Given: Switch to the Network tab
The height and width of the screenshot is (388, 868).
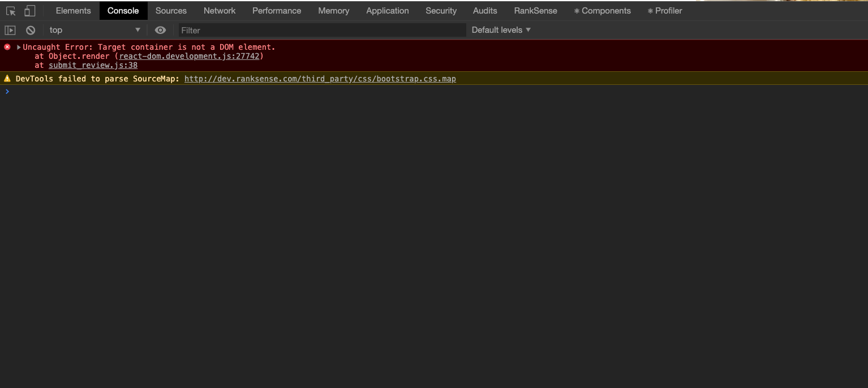Looking at the screenshot, I should point(219,10).
